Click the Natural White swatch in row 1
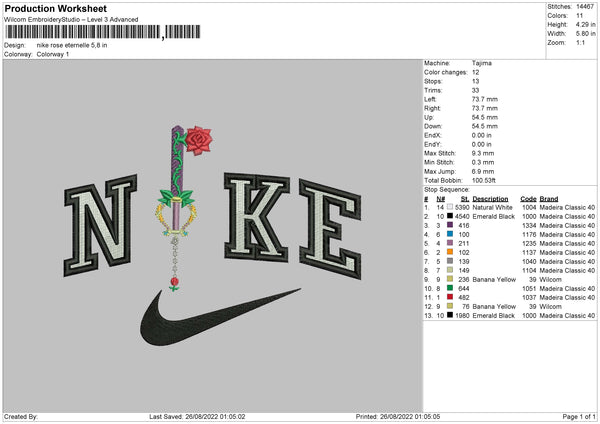The width and height of the screenshot is (600, 424). (450, 207)
